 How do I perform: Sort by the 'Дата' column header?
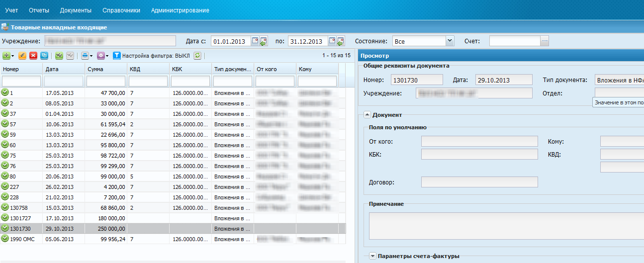(x=63, y=69)
